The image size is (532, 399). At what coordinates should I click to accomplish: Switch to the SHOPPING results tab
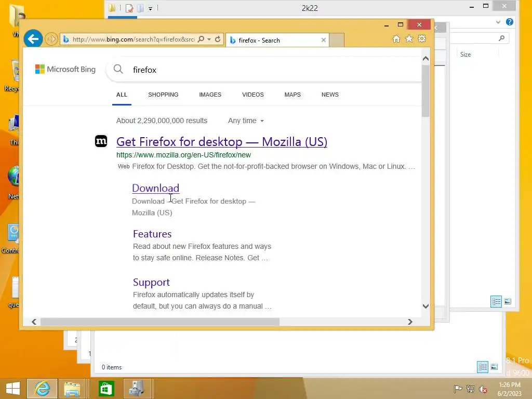(x=163, y=95)
